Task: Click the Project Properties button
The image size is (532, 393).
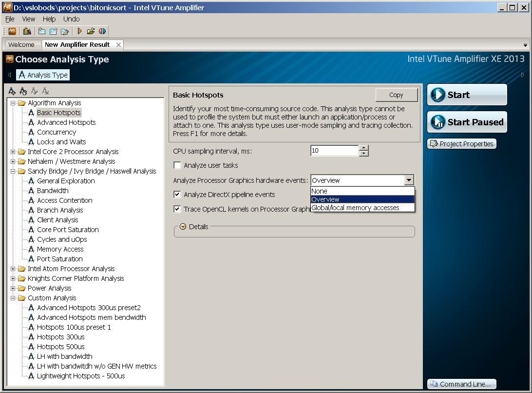Action: click(462, 144)
